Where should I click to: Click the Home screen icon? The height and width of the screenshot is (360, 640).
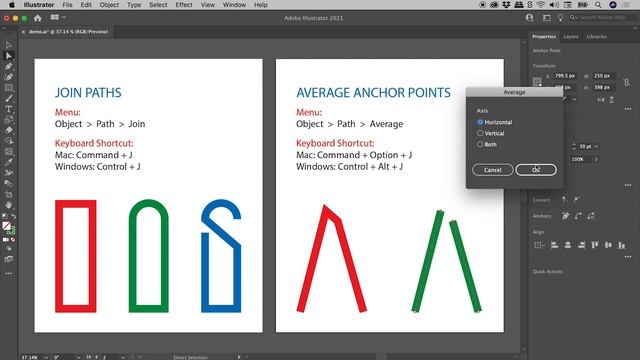[x=38, y=18]
